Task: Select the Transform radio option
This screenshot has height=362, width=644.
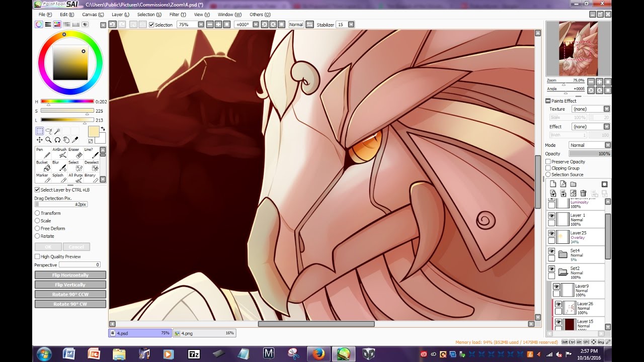Action: click(37, 213)
